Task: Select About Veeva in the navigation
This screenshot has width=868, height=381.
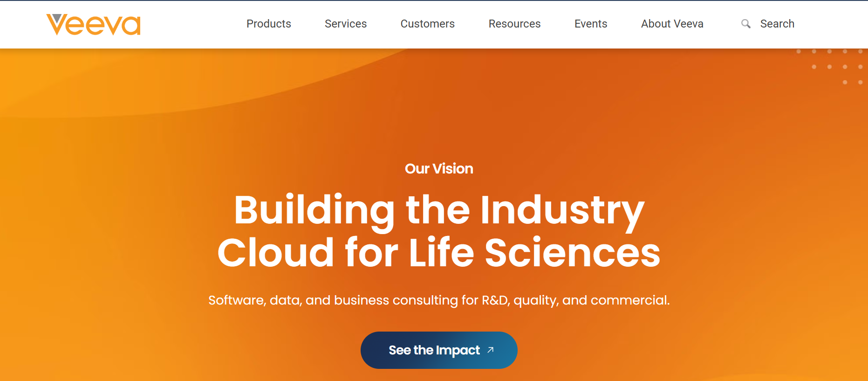Action: click(x=672, y=24)
